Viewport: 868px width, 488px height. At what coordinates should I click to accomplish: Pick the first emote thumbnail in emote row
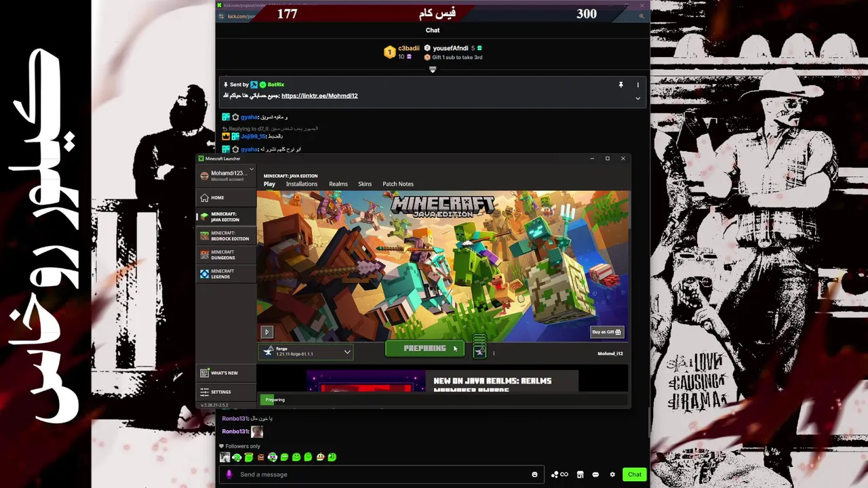pyautogui.click(x=224, y=457)
